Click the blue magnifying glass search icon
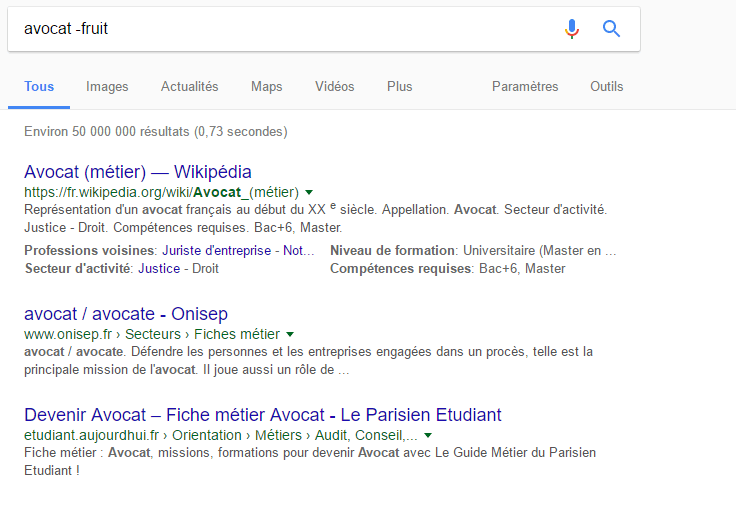The image size is (736, 516). (611, 29)
